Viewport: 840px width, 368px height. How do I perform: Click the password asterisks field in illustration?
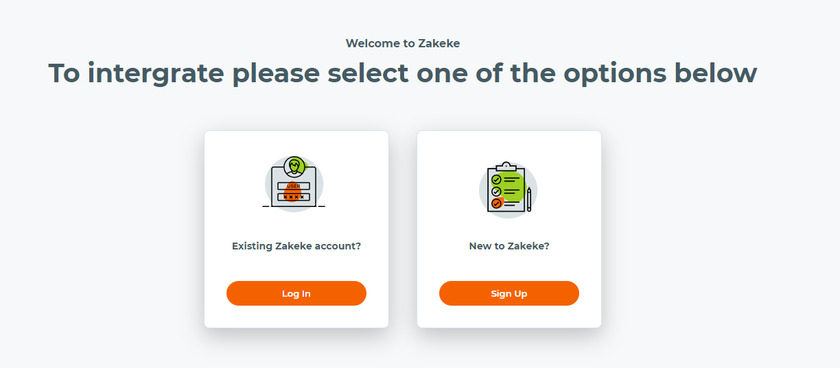[x=294, y=197]
